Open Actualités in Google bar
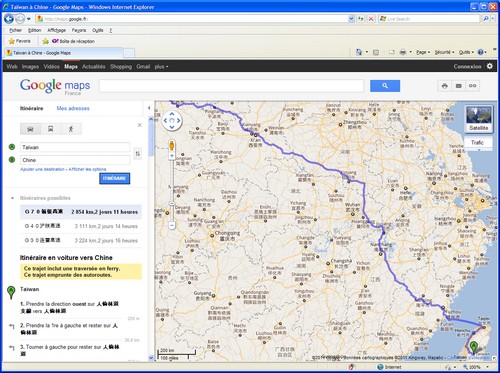The image size is (500, 373). (x=94, y=66)
